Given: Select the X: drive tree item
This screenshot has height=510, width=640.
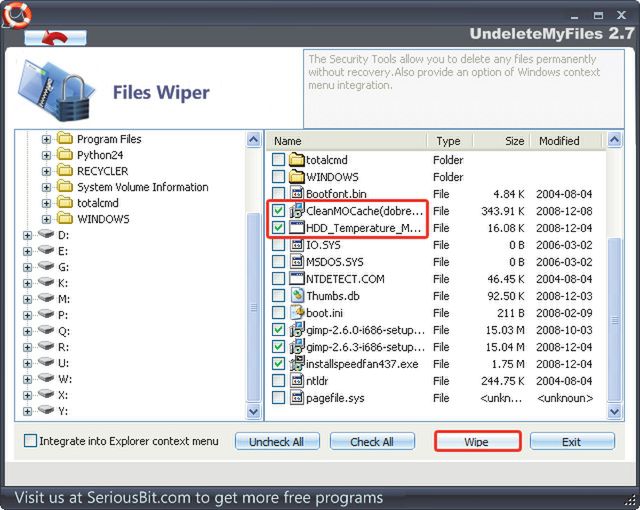Looking at the screenshot, I should [x=63, y=395].
